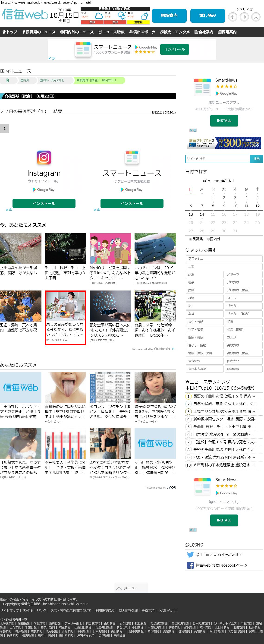Close the top banner ad via X icon

(x=50, y=58)
